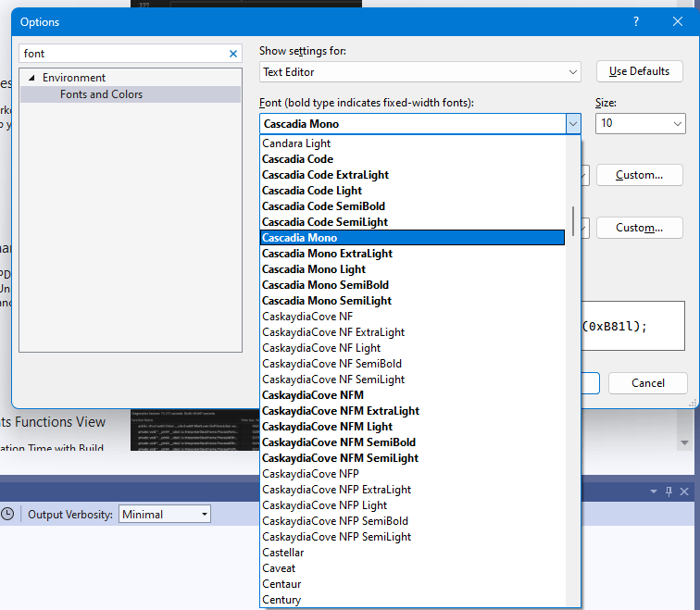
Task: Select CaskaydiaCove NFP SemiBold font
Action: pos(412,521)
